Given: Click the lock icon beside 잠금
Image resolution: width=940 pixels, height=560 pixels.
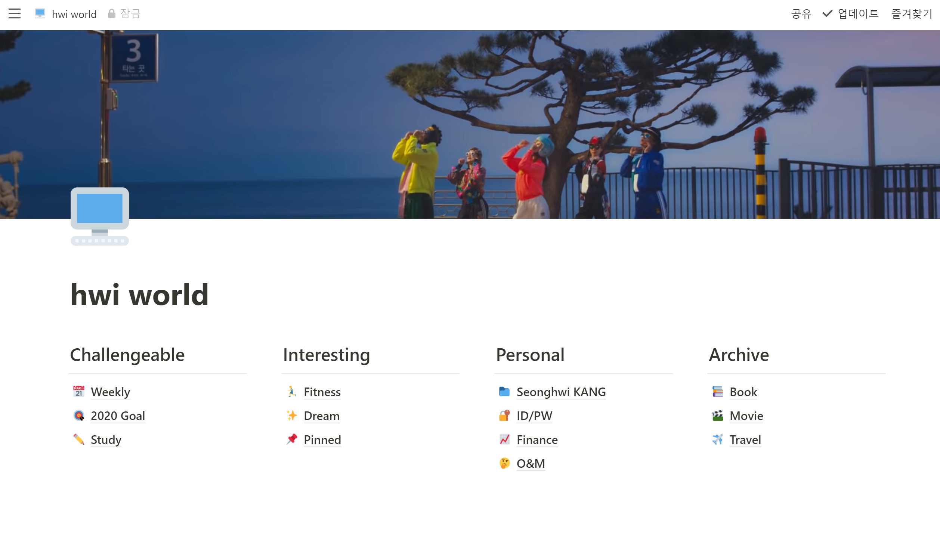Looking at the screenshot, I should tap(111, 13).
